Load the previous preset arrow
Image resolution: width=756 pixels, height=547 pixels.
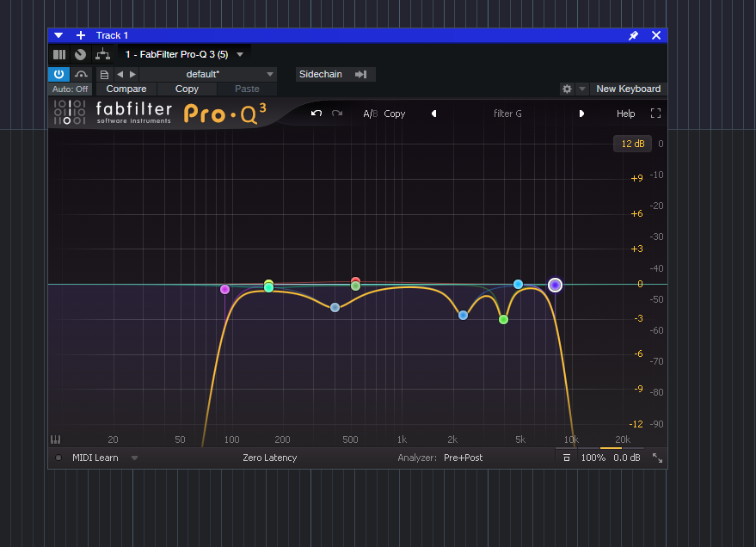pyautogui.click(x=120, y=74)
